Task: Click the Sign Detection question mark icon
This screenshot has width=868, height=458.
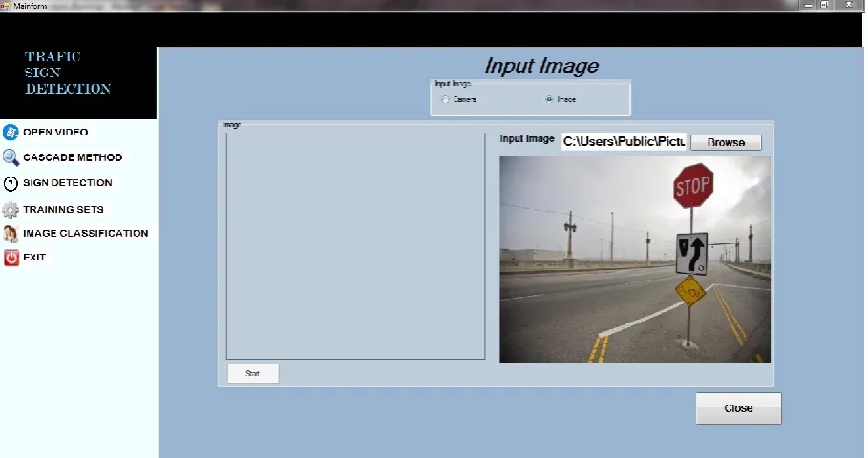Action: click(10, 183)
